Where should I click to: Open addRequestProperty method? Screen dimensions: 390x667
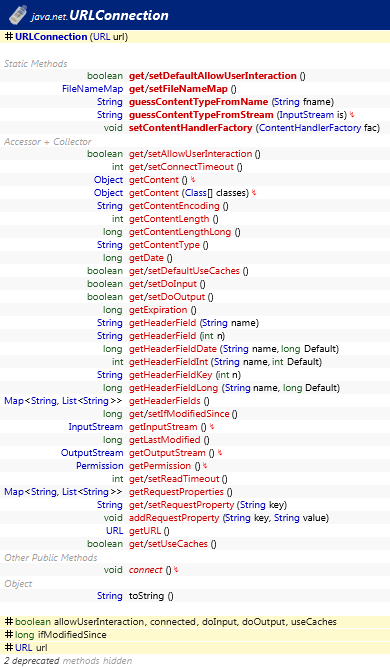tap(174, 518)
